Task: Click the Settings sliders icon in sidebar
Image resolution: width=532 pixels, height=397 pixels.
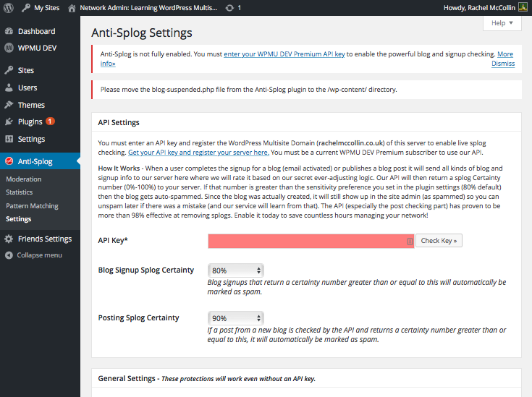Action: (9, 139)
